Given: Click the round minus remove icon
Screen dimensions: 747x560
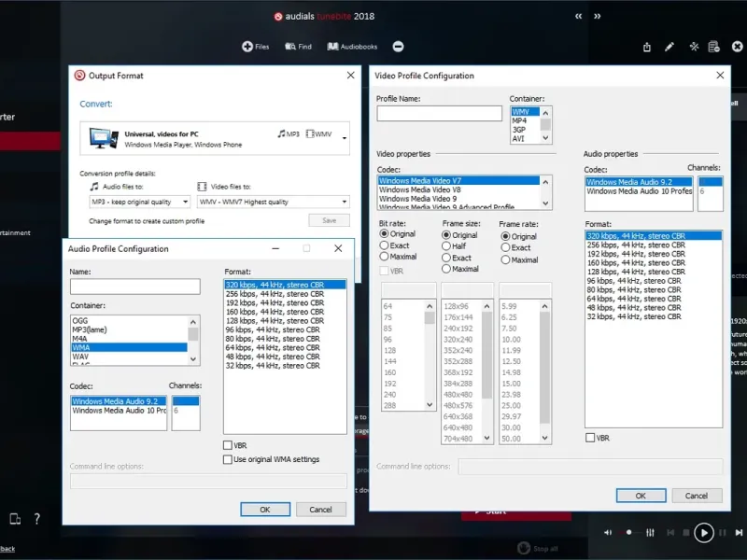Looking at the screenshot, I should pos(398,47).
